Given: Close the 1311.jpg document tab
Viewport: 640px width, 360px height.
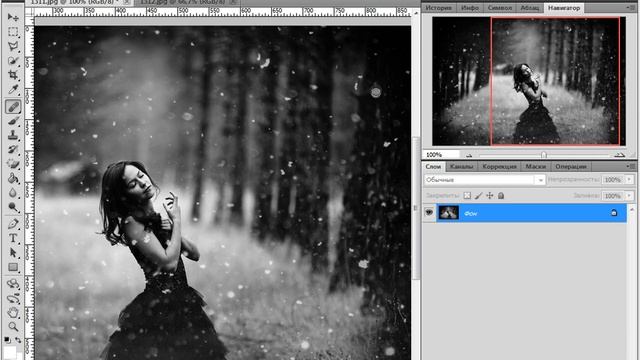Looking at the screenshot, I should (127, 2).
